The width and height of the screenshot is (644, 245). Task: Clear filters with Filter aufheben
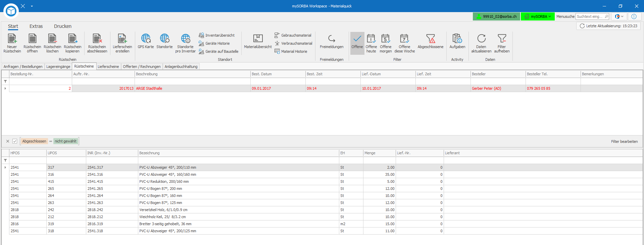pos(502,43)
